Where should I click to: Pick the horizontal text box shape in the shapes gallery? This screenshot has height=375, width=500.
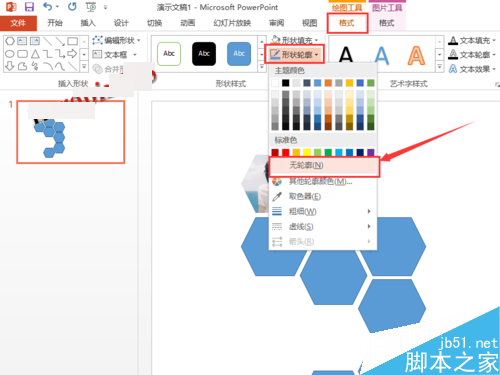click(22, 41)
